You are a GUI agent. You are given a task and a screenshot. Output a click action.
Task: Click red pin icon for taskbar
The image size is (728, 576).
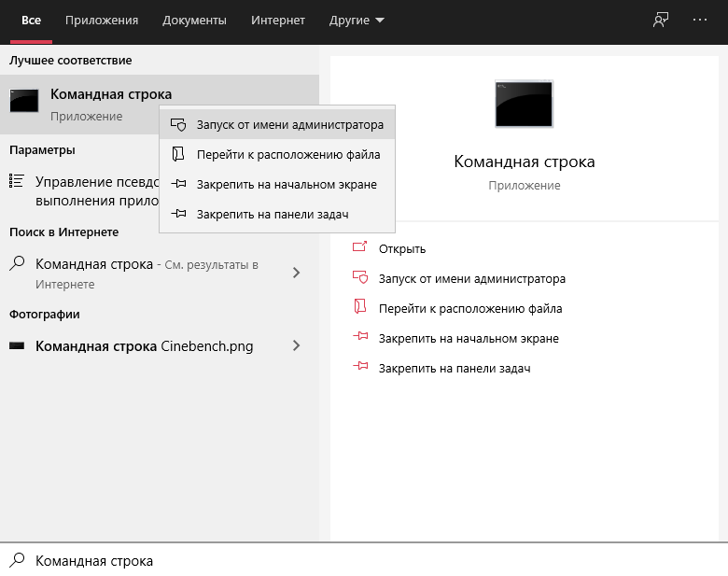click(x=360, y=366)
